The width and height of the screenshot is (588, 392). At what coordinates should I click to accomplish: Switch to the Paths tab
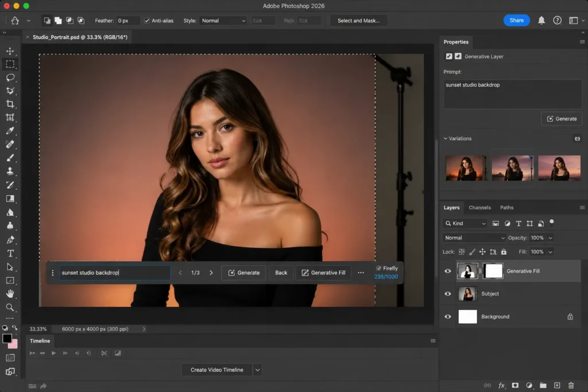(506, 208)
